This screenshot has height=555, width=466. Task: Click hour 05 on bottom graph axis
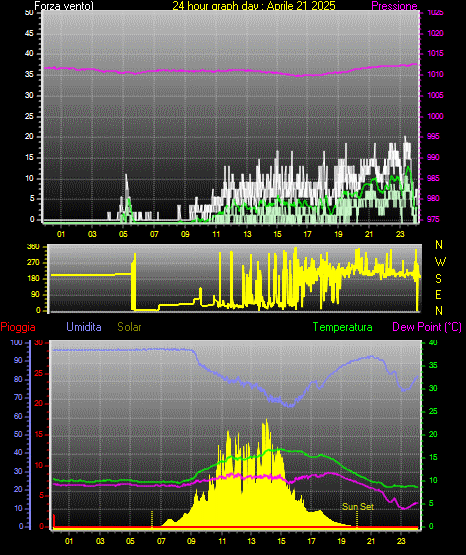tap(130, 541)
